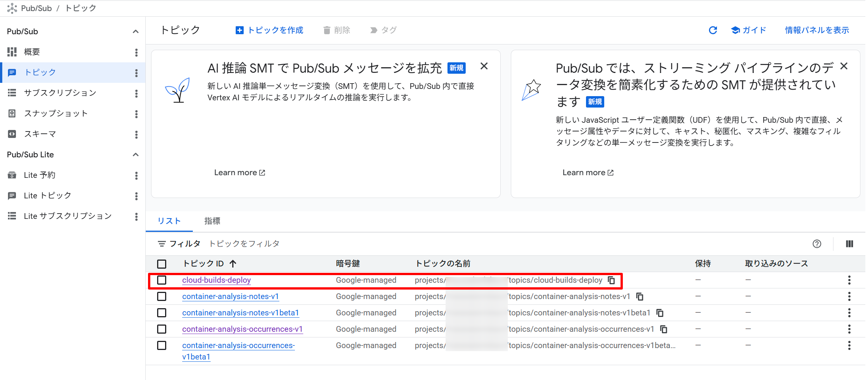Image resolution: width=868 pixels, height=380 pixels.
Task: Click the refresh icon in the toolbar
Action: coord(713,30)
